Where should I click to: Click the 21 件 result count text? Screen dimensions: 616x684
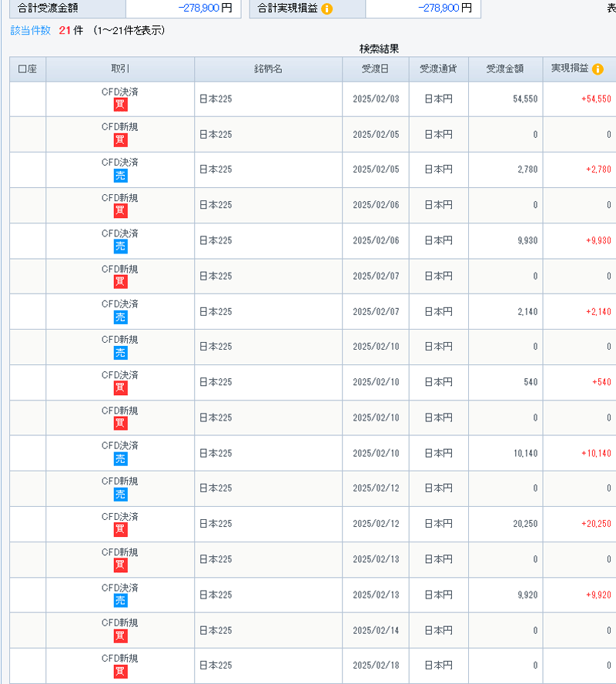tap(71, 30)
